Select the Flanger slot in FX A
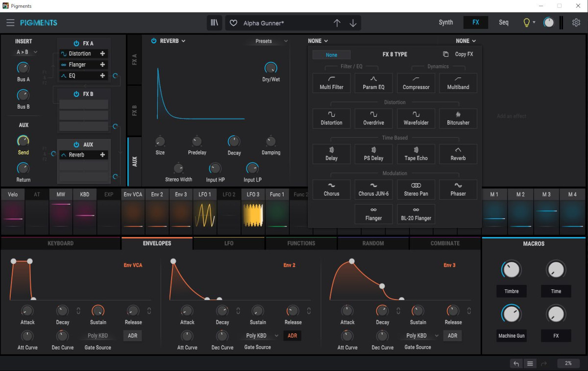This screenshot has width=588, height=371. 84,65
